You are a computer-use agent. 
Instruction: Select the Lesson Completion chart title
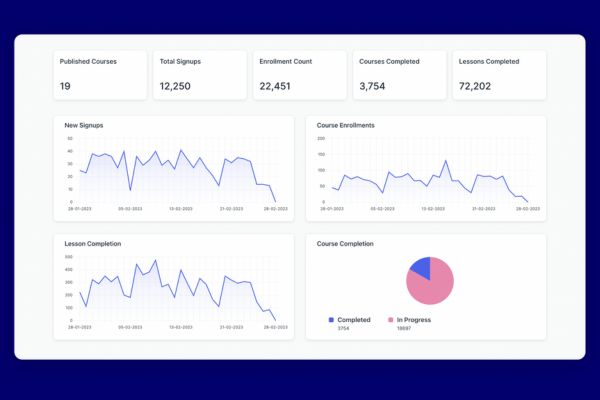[x=92, y=244]
